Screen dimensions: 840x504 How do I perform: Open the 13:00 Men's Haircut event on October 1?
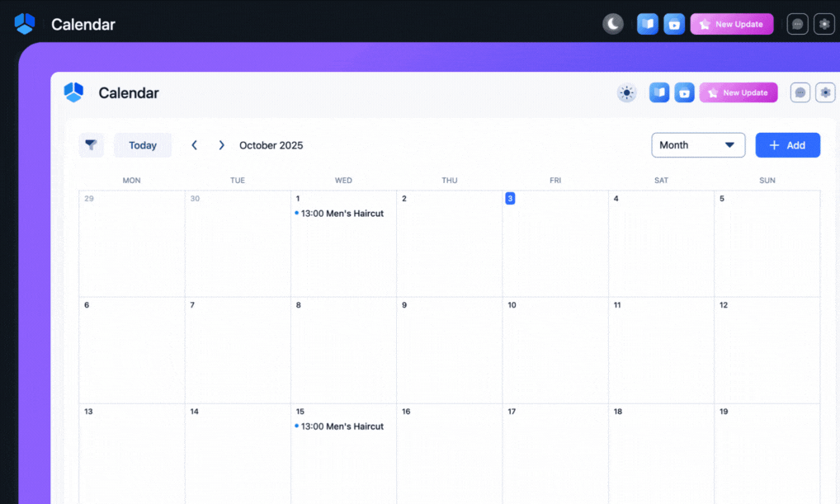point(339,213)
